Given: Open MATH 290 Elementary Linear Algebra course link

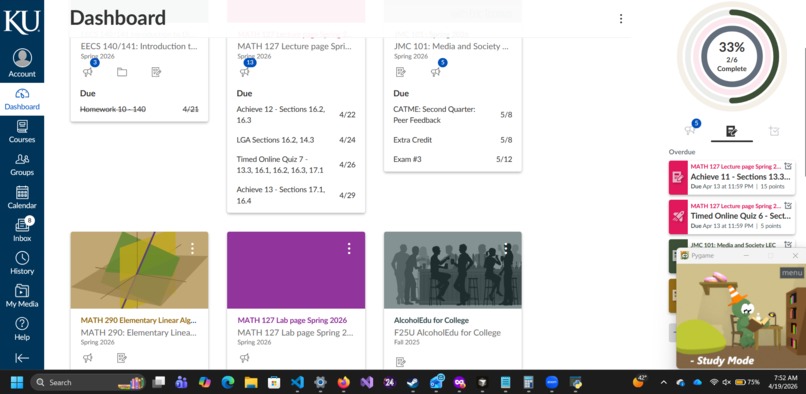Looking at the screenshot, I should [x=139, y=320].
